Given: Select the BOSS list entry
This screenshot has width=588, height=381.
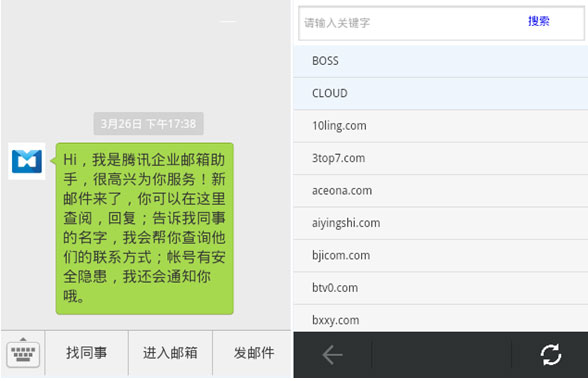Looking at the screenshot, I should click(441, 61).
